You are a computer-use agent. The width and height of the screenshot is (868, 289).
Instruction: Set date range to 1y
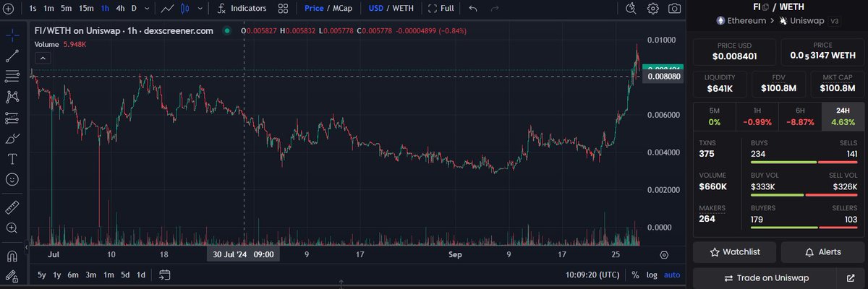(59, 275)
